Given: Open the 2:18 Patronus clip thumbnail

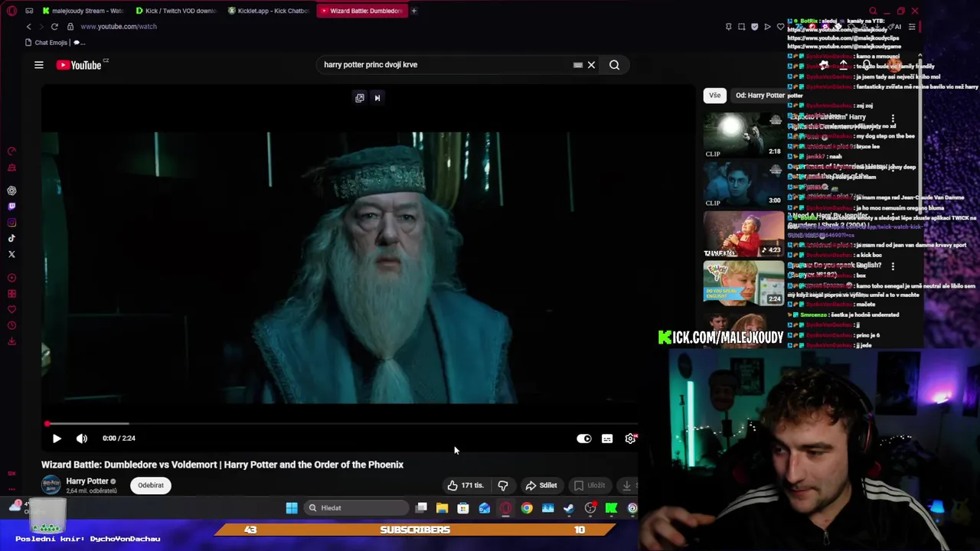Looking at the screenshot, I should 743,135.
